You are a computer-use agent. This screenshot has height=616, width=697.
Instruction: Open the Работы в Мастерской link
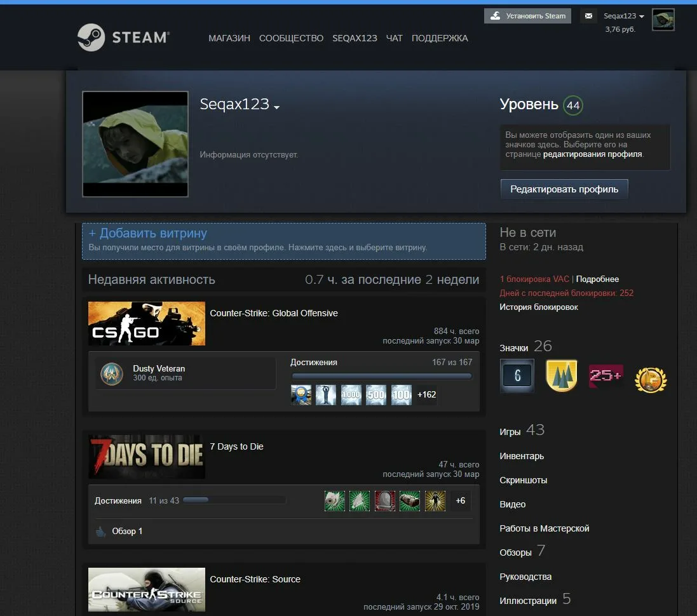coord(544,528)
